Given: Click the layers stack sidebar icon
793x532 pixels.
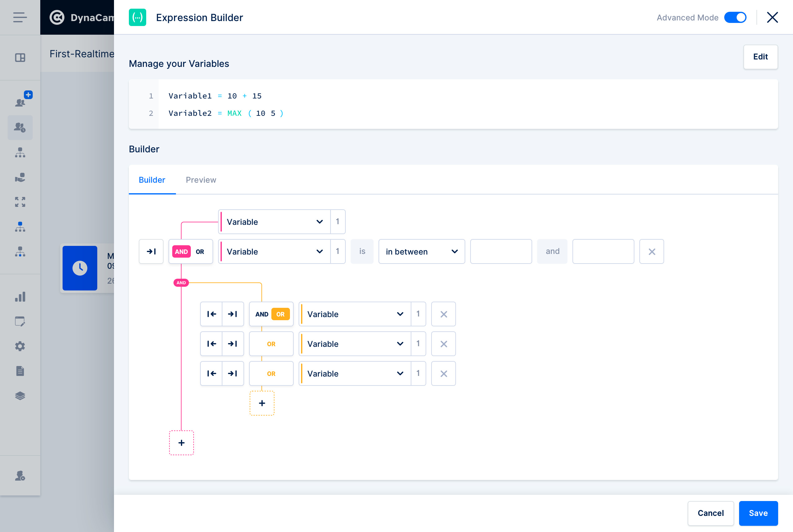Looking at the screenshot, I should (20, 396).
